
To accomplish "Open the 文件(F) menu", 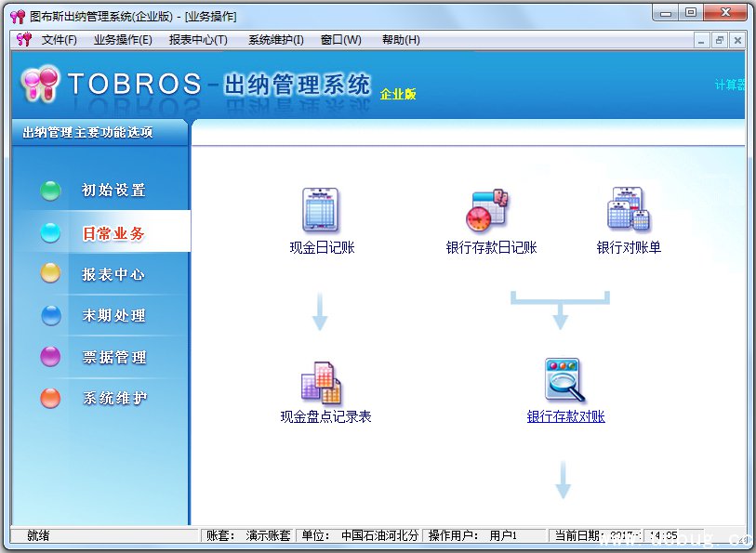I will 59,40.
